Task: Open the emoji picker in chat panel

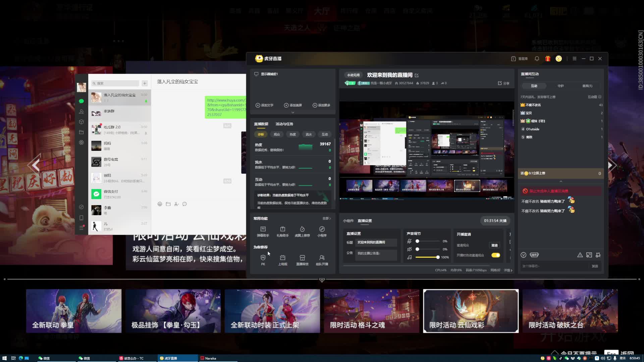Action: (523, 255)
